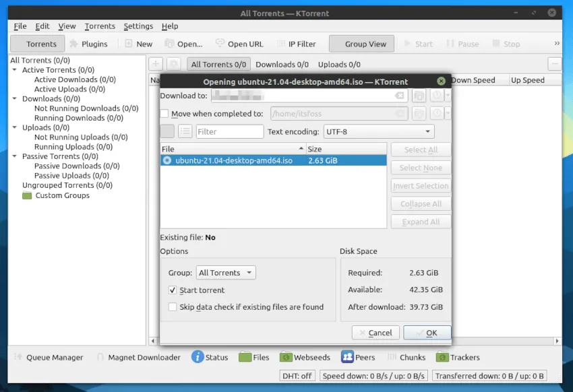Open the Peers panel
573x392 pixels.
pyautogui.click(x=358, y=357)
